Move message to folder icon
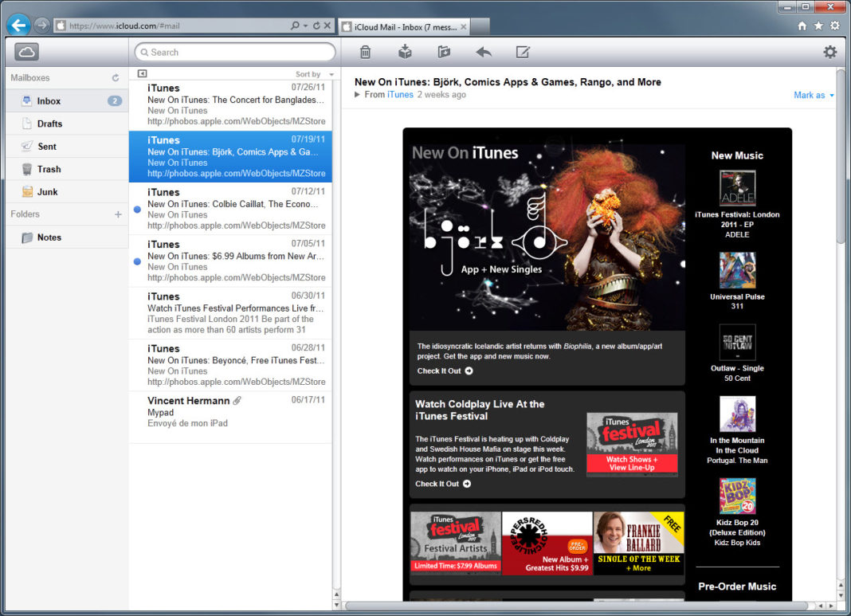Viewport: 851px width, 616px height. (x=444, y=52)
